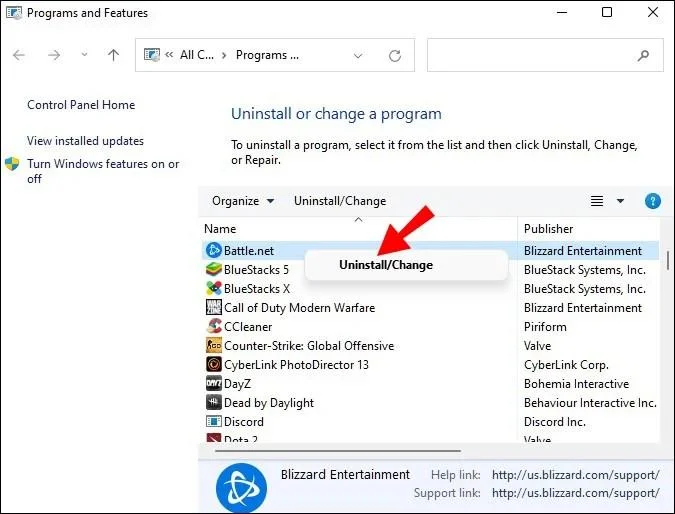Open View installed updates link

tap(85, 141)
